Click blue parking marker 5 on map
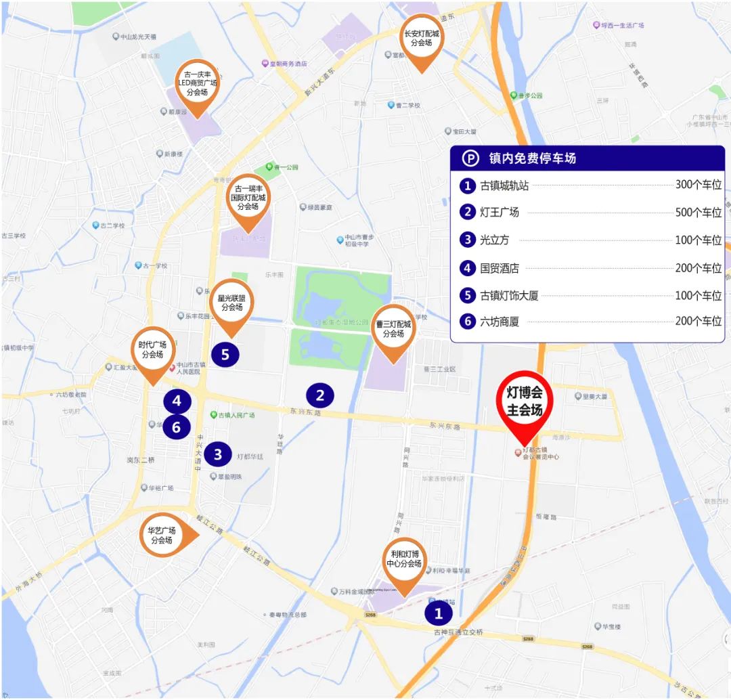 pos(225,355)
